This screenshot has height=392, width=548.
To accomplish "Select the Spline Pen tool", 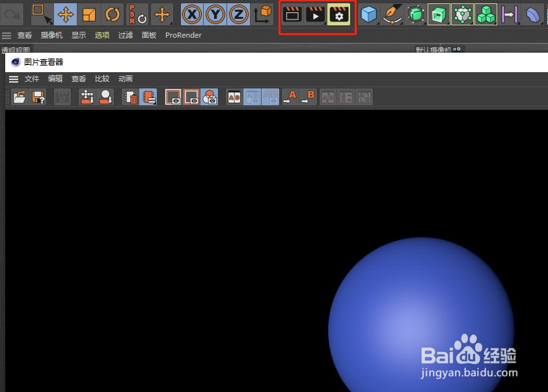I will (x=392, y=14).
